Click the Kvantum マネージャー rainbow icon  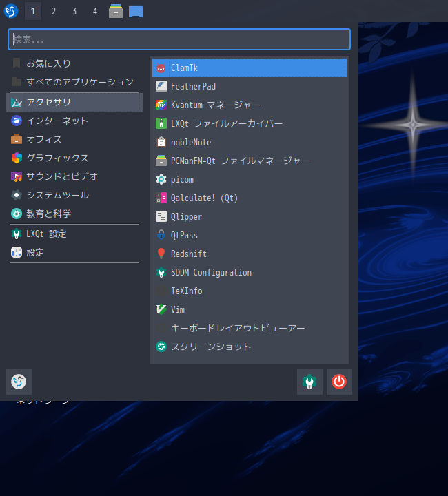(161, 105)
